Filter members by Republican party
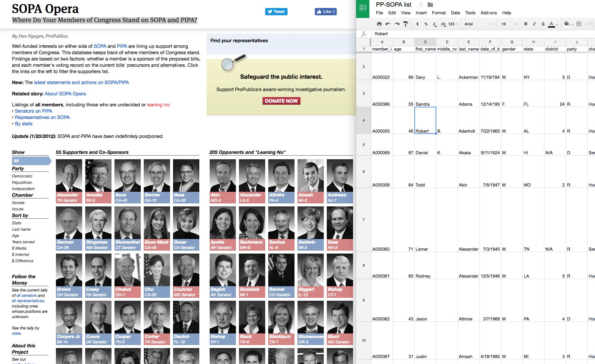 pos(22,182)
